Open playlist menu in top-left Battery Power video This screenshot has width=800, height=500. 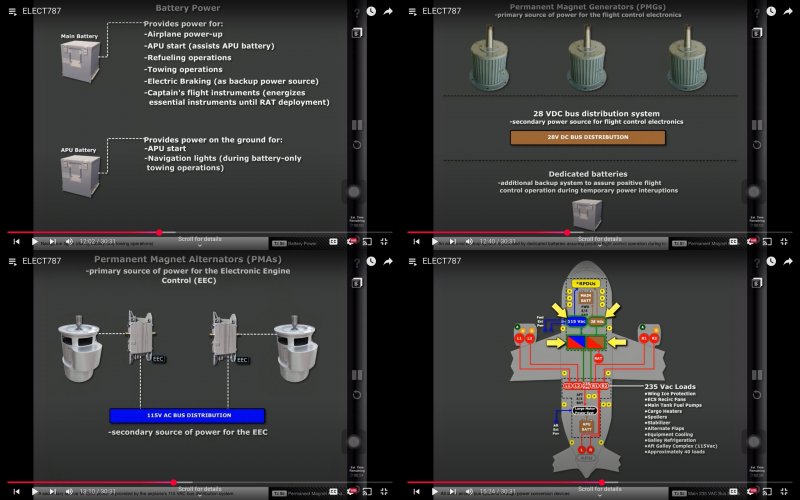[x=12, y=10]
